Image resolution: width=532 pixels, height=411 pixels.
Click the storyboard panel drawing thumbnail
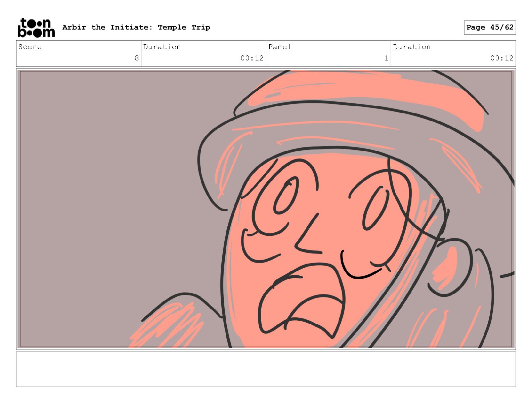click(x=266, y=209)
